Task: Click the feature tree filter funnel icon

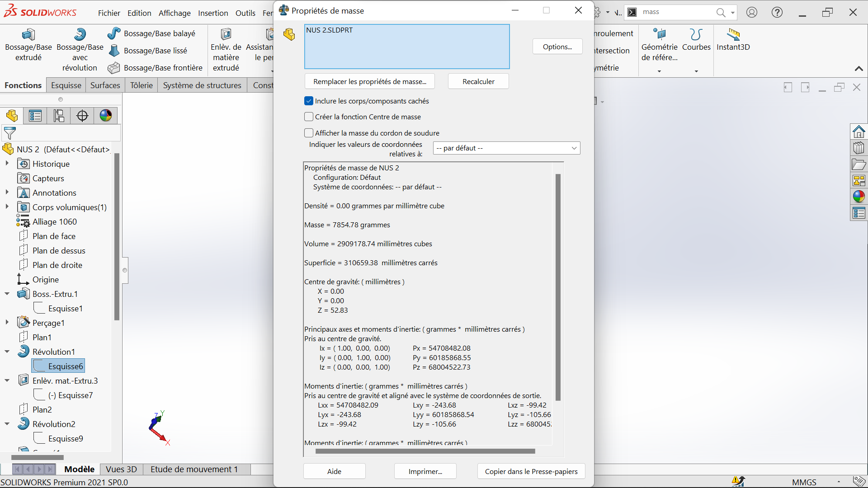Action: (10, 133)
